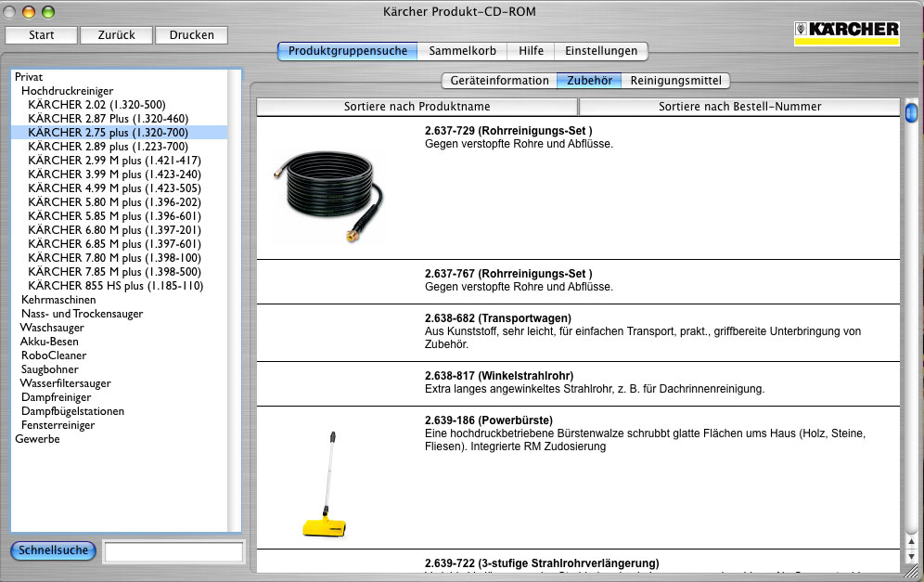
Task: Sort accessories by Bestell-Nummer
Action: 739,107
